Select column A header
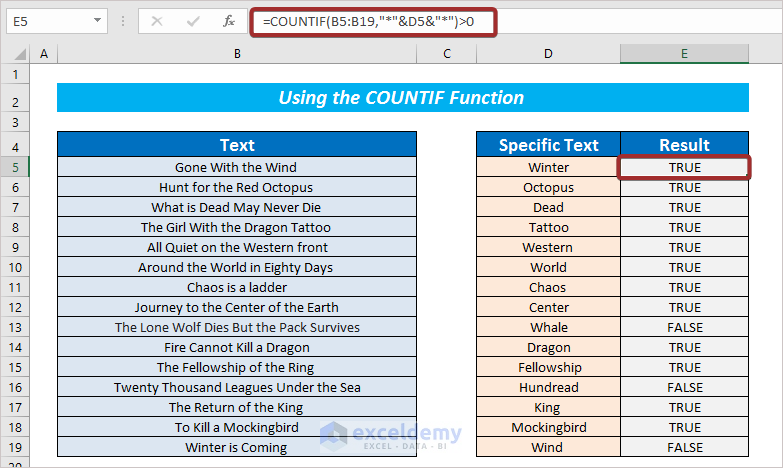Viewport: 783px width, 468px height. click(x=44, y=53)
